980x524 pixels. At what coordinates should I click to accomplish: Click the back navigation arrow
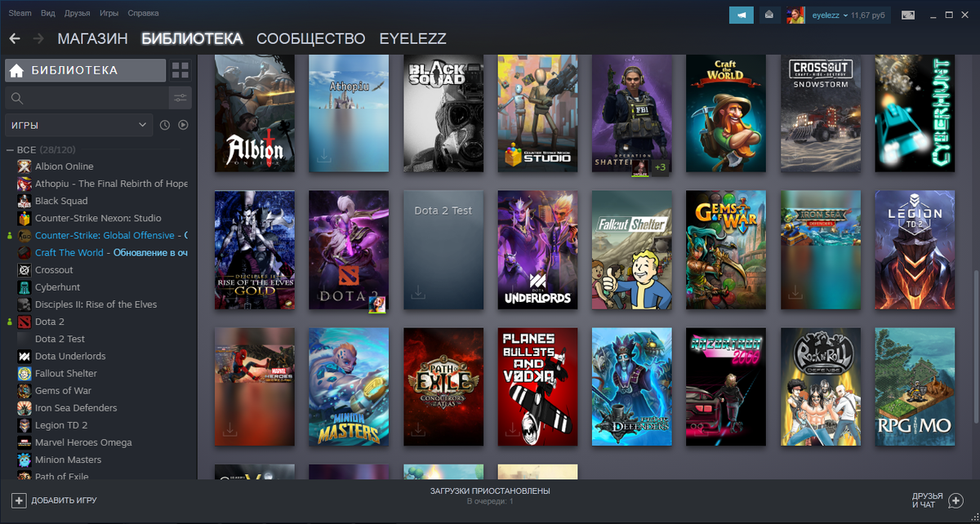(x=13, y=38)
